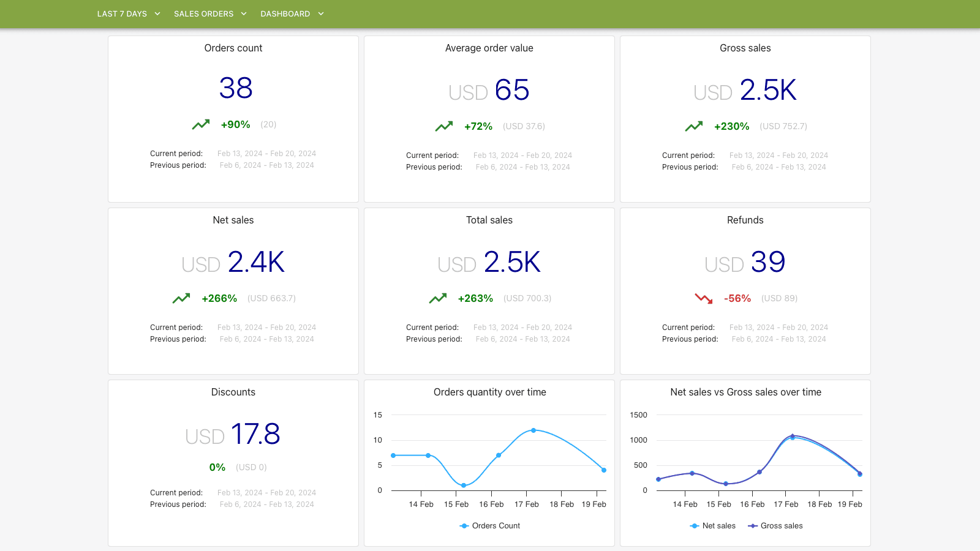Image resolution: width=980 pixels, height=551 pixels.
Task: Click the red downward trend icon in Refunds
Action: 704,299
